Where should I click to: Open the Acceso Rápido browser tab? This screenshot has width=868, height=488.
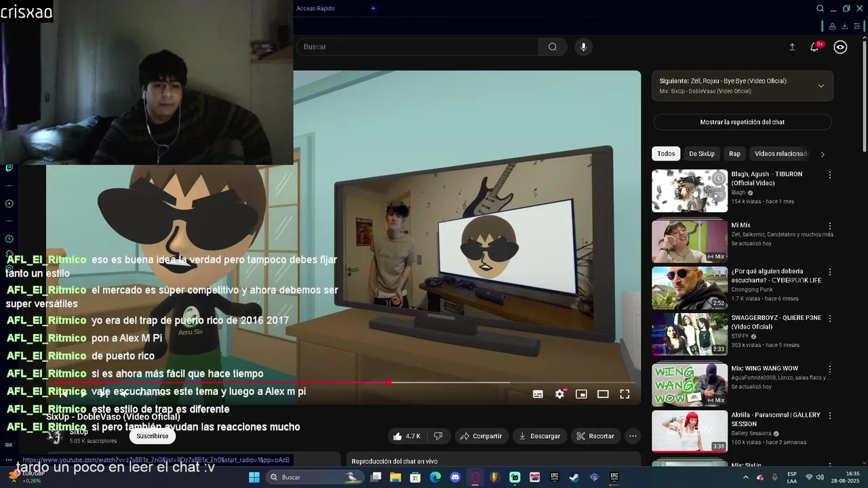click(x=315, y=8)
